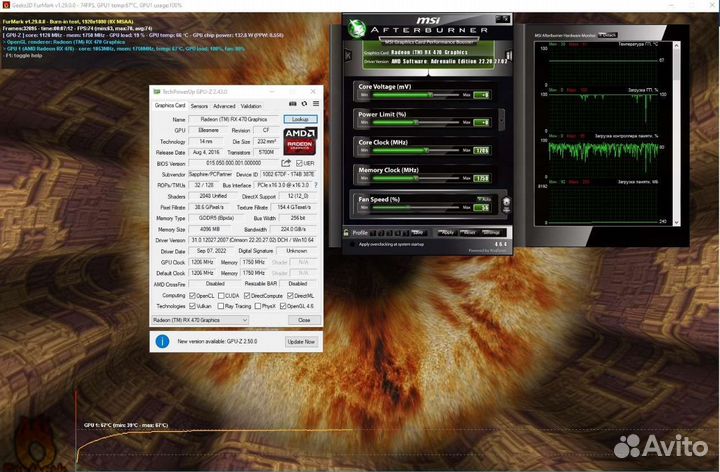The image size is (720, 472).
Task: Click the Afterburner Save profile button
Action: click(419, 233)
